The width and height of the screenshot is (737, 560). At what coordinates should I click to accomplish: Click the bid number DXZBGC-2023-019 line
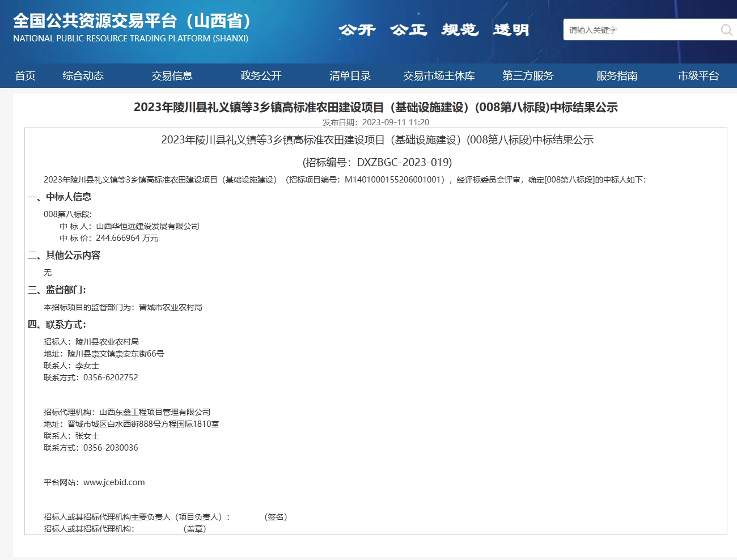coord(377,163)
